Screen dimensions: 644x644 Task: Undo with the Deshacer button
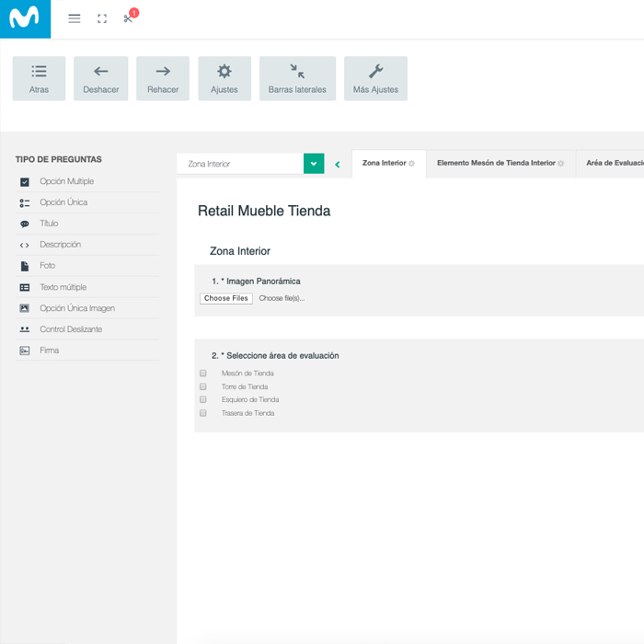click(x=101, y=78)
